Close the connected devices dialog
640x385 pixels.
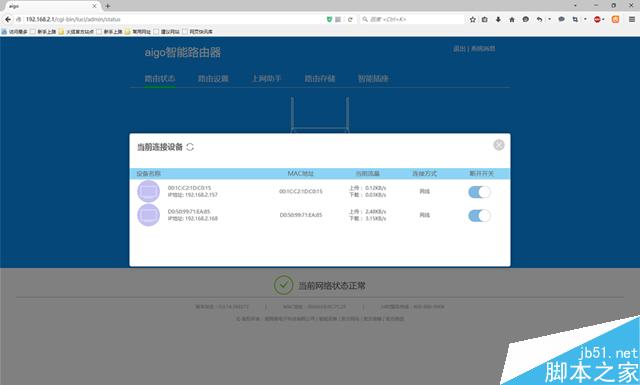pyautogui.click(x=499, y=145)
